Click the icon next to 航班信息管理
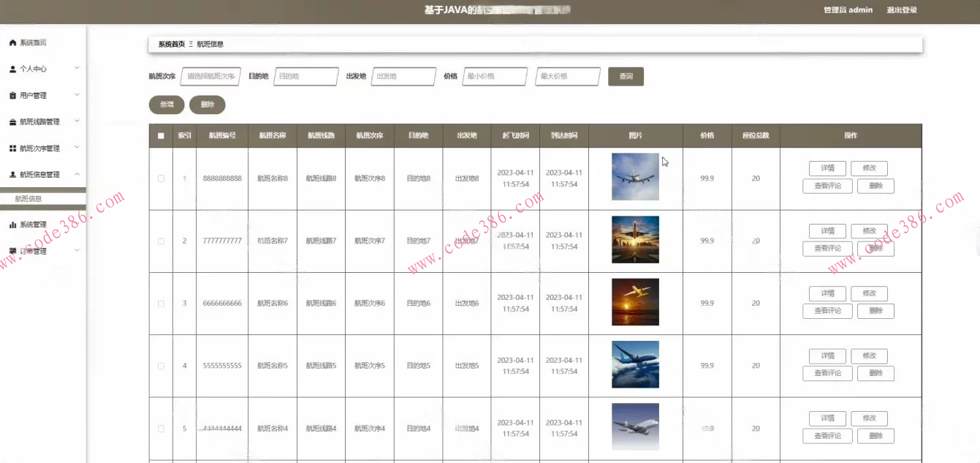The width and height of the screenshot is (980, 463). (x=12, y=174)
